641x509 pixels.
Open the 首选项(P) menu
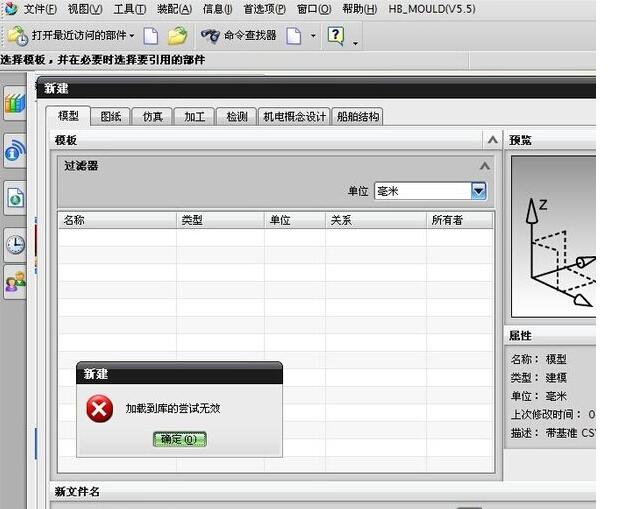point(264,9)
